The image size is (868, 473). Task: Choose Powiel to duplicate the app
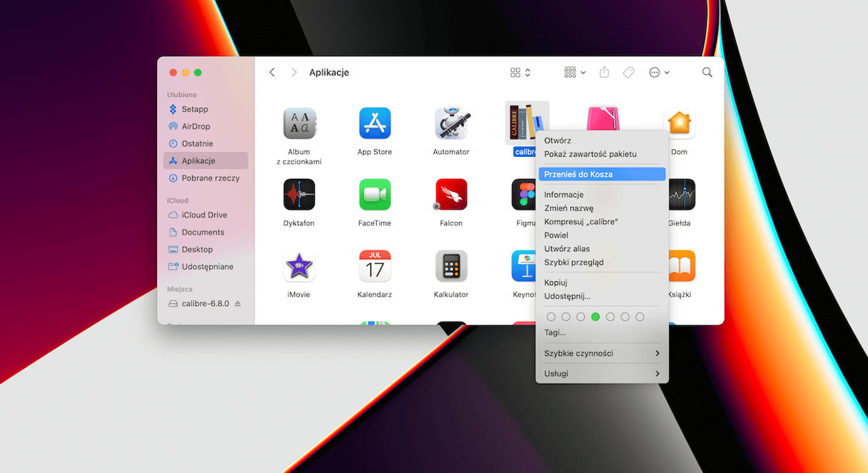pos(602,235)
